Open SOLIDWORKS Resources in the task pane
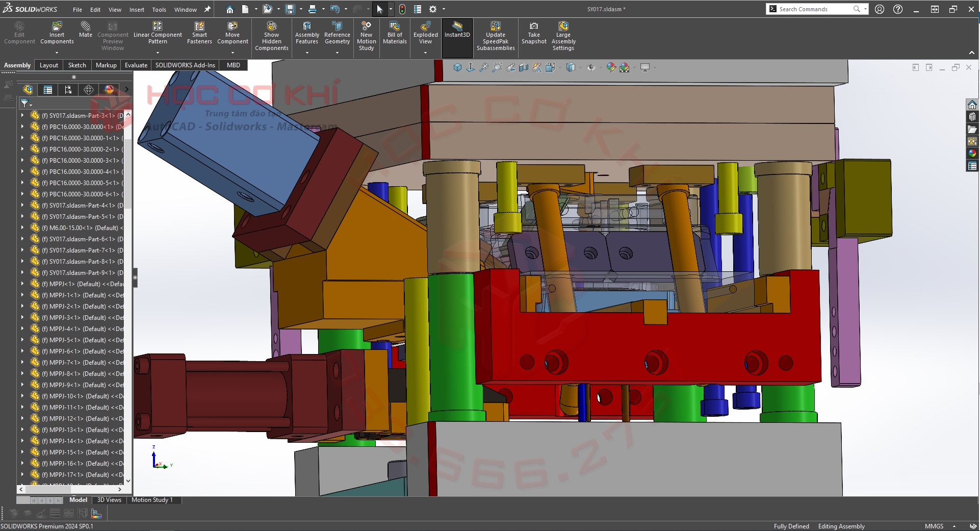980x531 pixels. [x=972, y=105]
